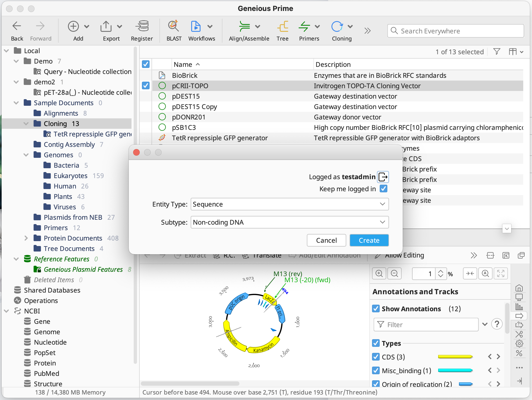532x400 pixels.
Task: Toggle Show Annotations off
Action: [x=376, y=308]
